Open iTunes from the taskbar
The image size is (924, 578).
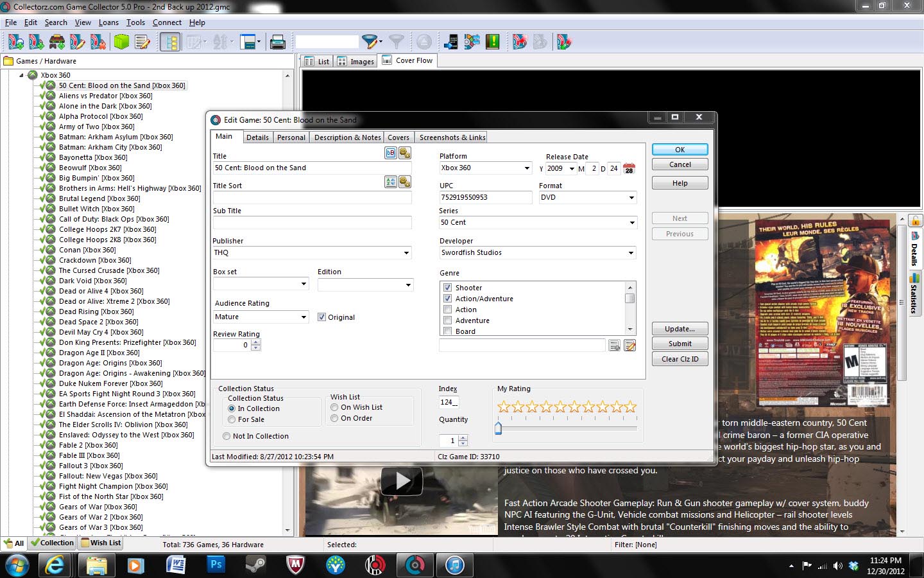click(454, 565)
